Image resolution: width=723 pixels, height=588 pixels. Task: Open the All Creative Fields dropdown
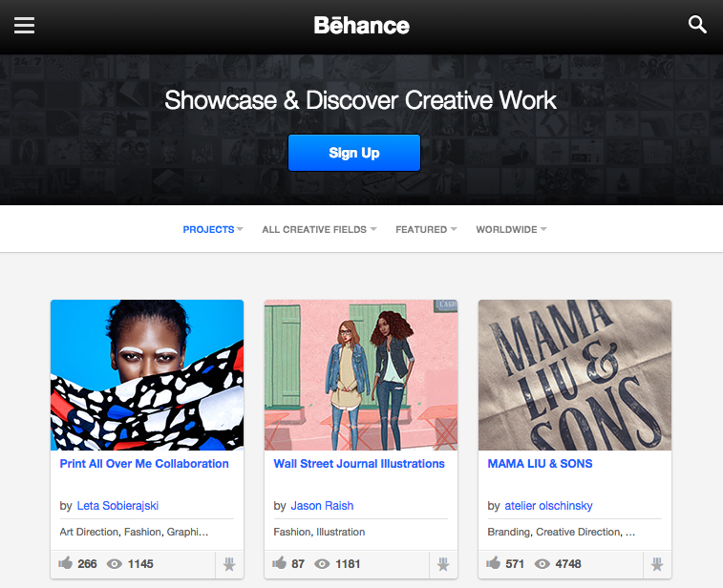point(319,229)
